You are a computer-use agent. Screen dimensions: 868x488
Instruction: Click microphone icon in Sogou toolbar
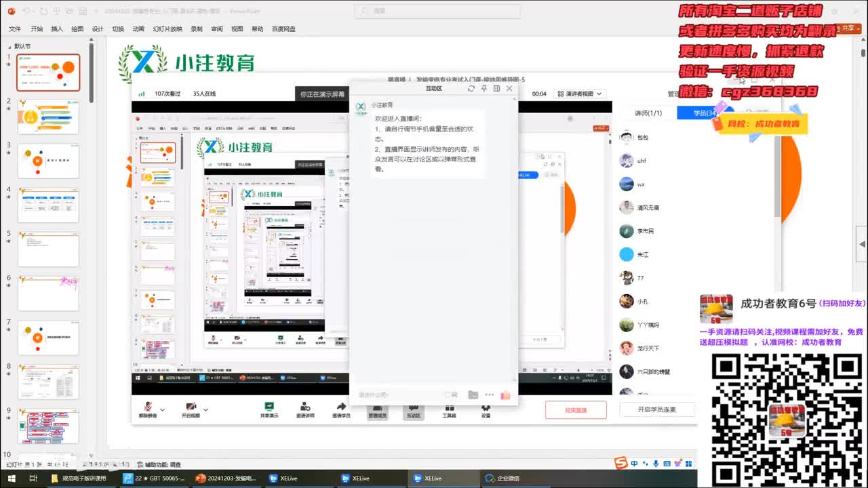pos(655,464)
